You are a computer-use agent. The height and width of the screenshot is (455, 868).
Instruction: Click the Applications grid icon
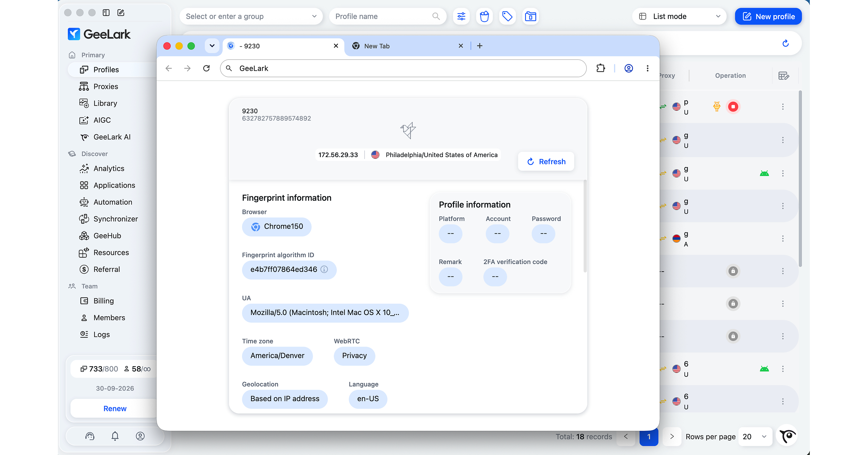coord(84,185)
